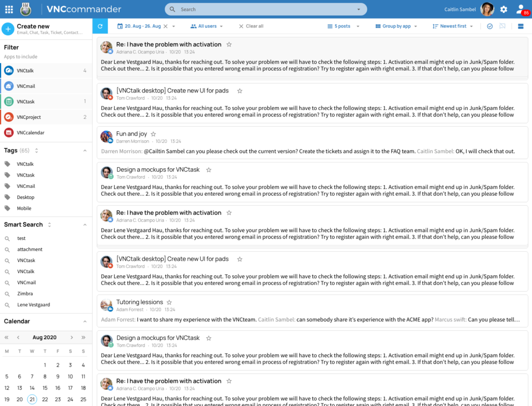Screen dimensions: 532x406
Task: Open the apps grid launcher icon
Action: [9, 9]
